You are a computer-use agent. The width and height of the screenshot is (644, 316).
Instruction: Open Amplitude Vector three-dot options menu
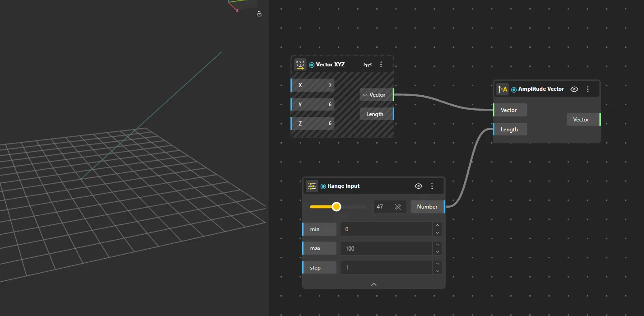(x=588, y=89)
